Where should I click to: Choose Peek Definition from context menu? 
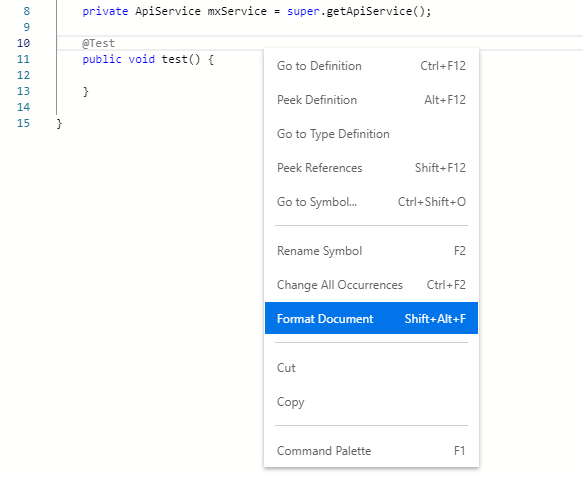371,100
